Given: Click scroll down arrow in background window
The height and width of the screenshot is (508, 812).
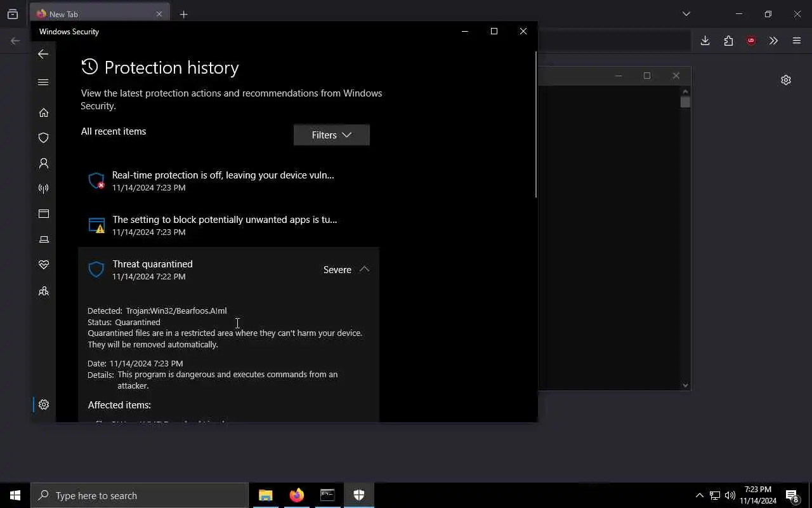Looking at the screenshot, I should (x=685, y=385).
